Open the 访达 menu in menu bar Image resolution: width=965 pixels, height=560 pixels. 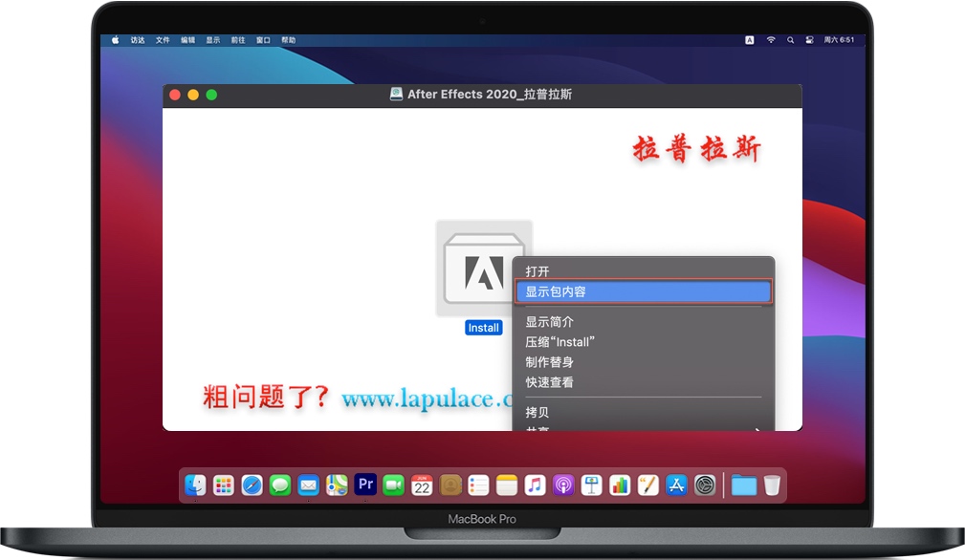click(137, 40)
